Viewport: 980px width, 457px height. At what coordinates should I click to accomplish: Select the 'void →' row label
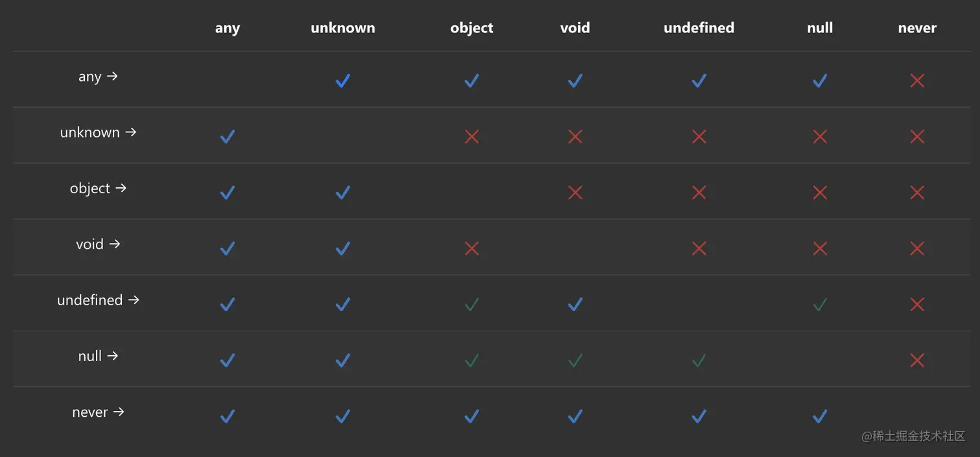[98, 244]
